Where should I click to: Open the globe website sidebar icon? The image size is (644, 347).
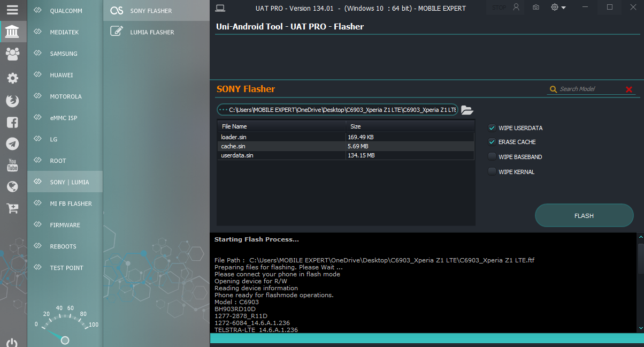coord(12,186)
